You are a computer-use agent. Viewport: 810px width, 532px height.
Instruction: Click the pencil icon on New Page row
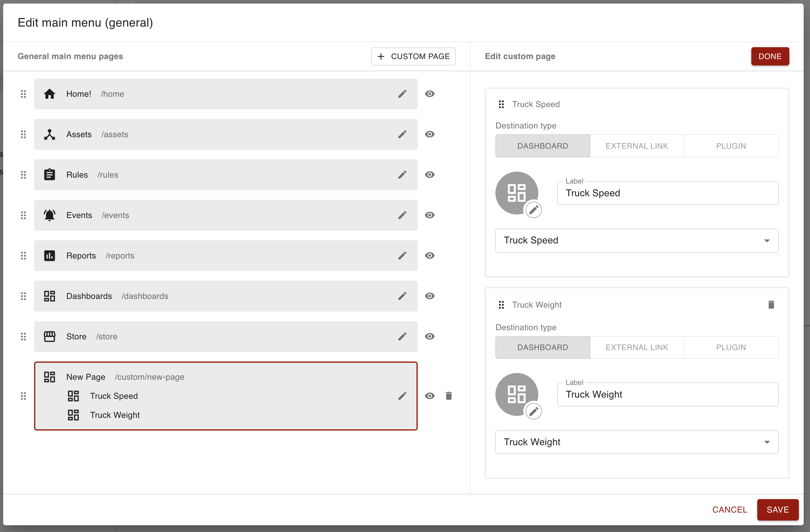tap(402, 396)
